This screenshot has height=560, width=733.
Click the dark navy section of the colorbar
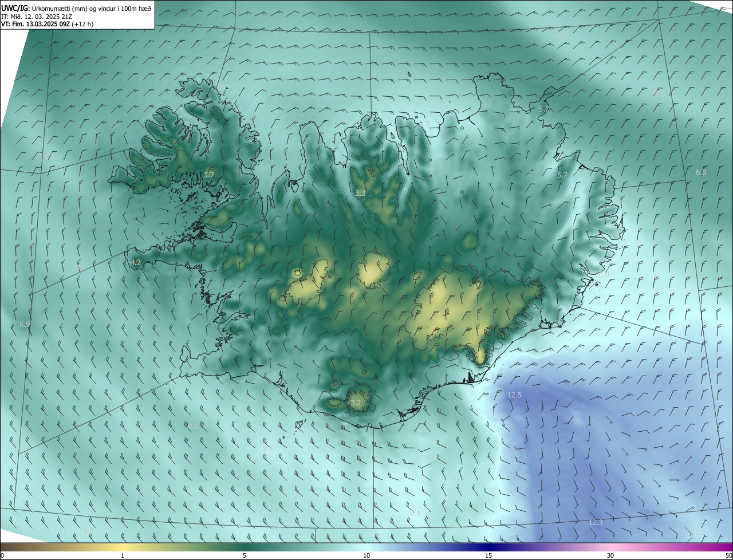coord(488,547)
